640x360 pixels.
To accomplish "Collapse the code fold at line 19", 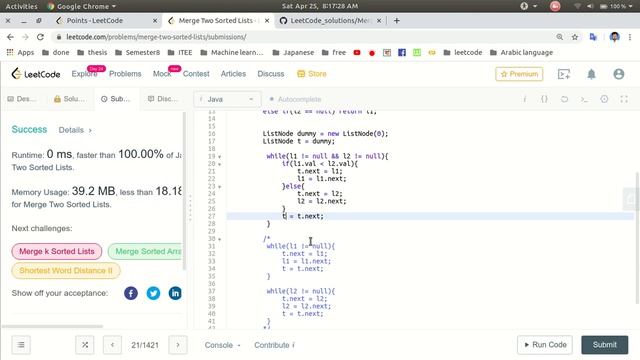I will (x=220, y=156).
